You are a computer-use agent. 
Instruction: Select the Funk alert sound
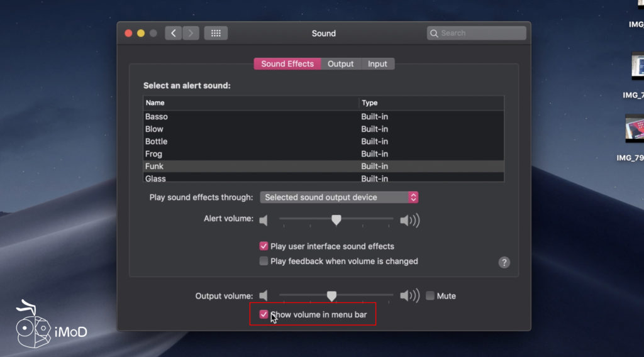324,166
